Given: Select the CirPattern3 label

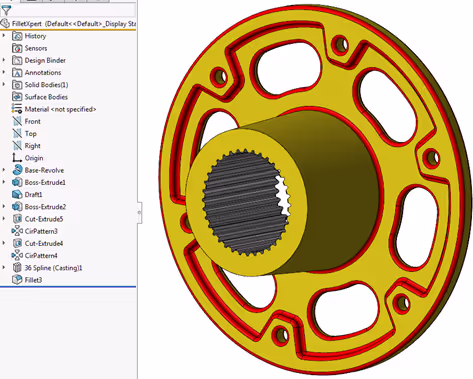Looking at the screenshot, I should 41,231.
